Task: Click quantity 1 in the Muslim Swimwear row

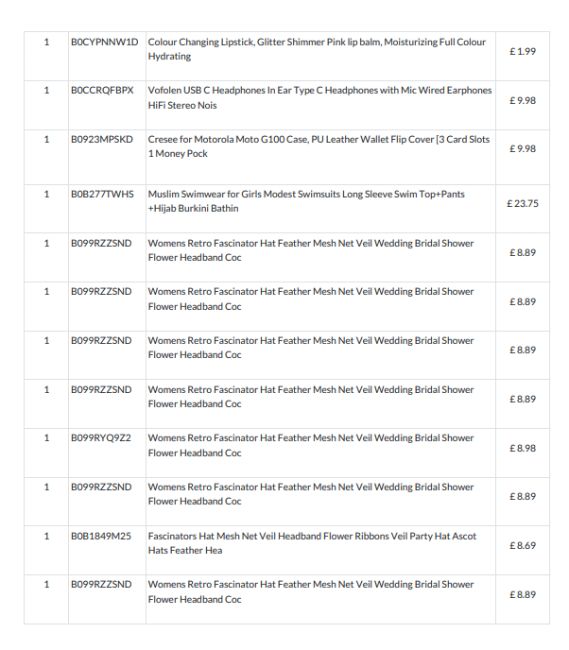Action: pyautogui.click(x=46, y=194)
